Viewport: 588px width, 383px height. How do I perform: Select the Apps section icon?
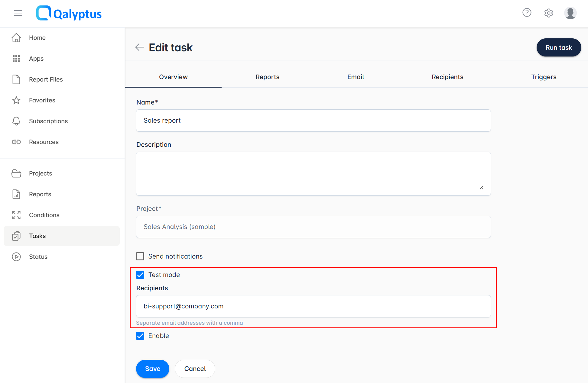click(x=16, y=59)
